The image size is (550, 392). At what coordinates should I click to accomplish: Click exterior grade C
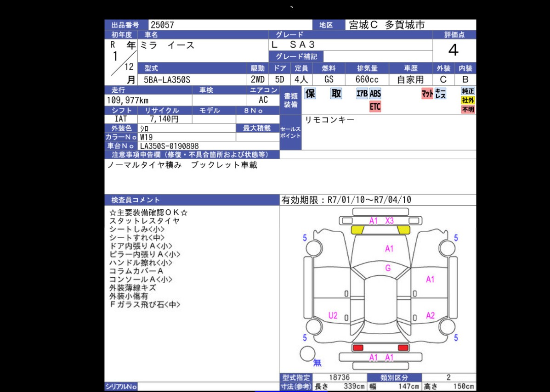pyautogui.click(x=443, y=79)
